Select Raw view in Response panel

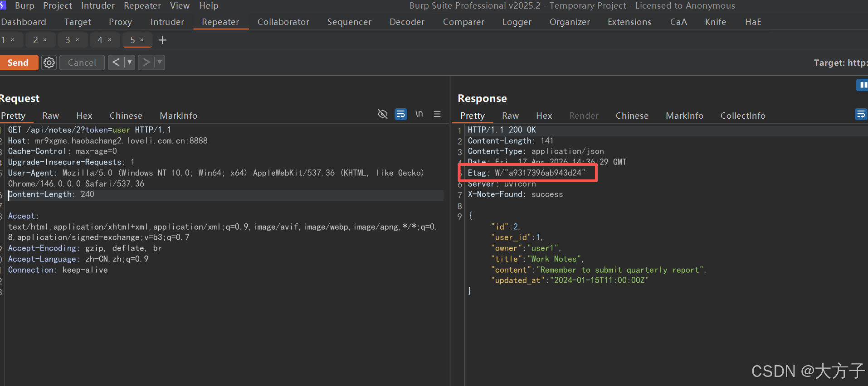(510, 116)
